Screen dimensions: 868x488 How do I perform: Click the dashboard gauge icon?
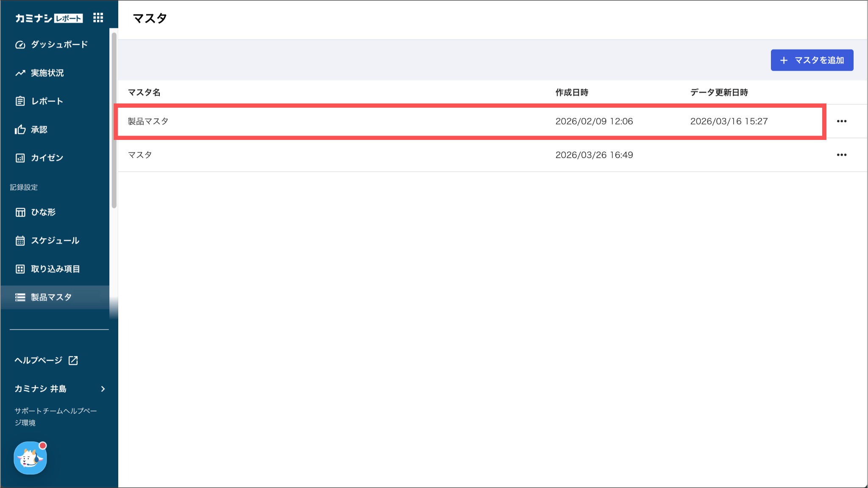click(20, 45)
